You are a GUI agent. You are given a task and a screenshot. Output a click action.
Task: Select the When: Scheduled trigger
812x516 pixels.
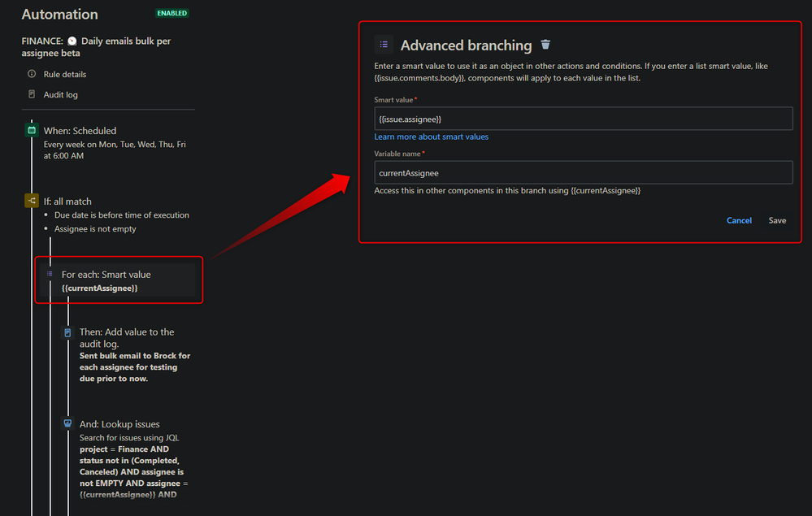tap(80, 131)
